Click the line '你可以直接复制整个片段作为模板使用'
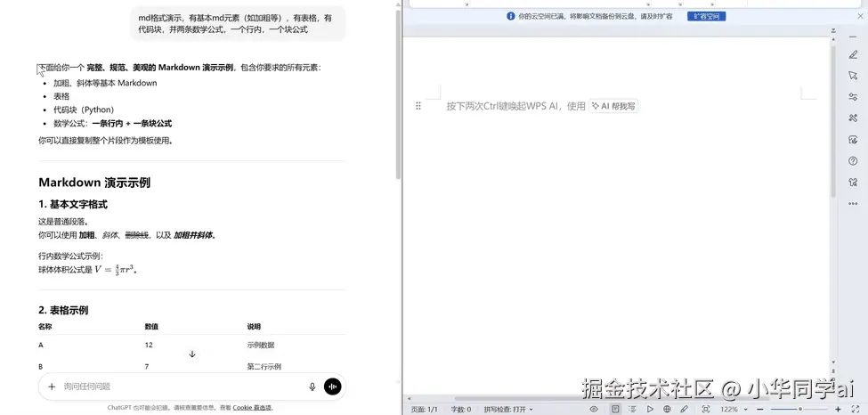The height and width of the screenshot is (415, 868). [105, 141]
